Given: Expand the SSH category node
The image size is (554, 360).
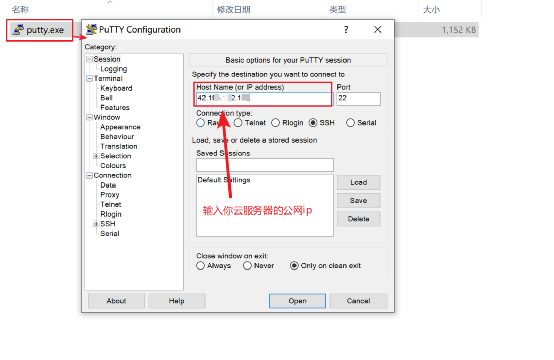Looking at the screenshot, I should click(96, 224).
